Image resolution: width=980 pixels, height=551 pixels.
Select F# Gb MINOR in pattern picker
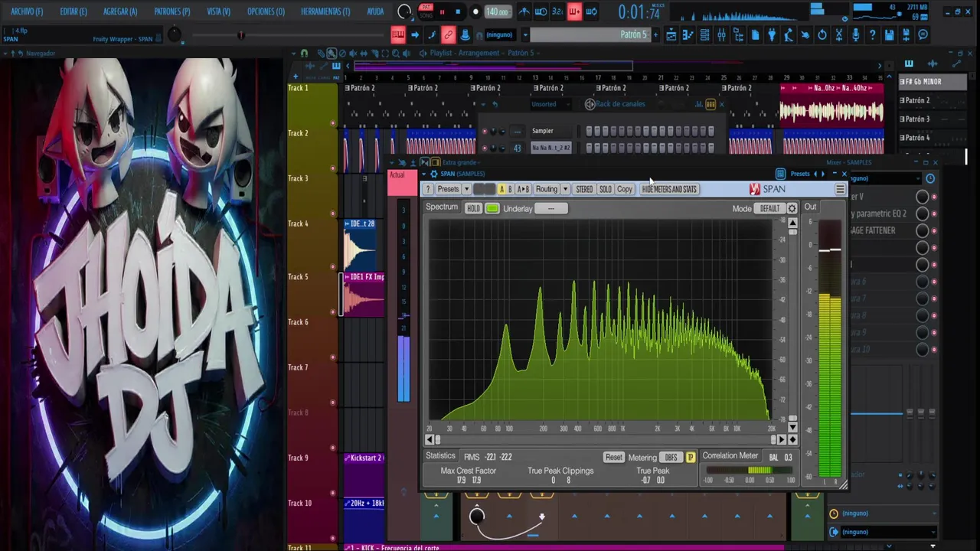click(933, 81)
